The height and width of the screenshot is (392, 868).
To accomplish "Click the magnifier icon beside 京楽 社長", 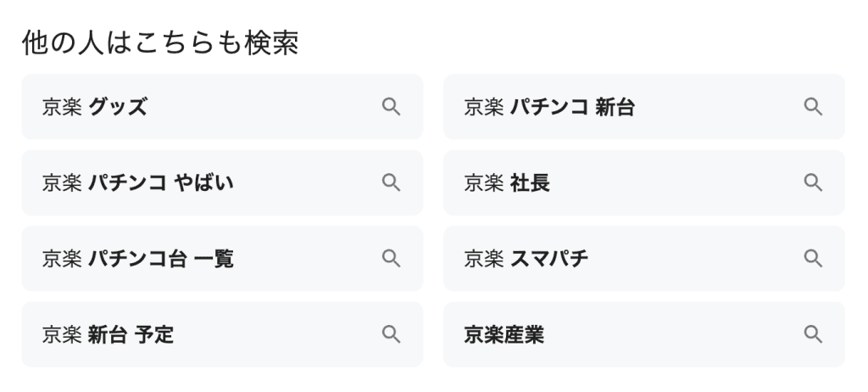I will 813,182.
